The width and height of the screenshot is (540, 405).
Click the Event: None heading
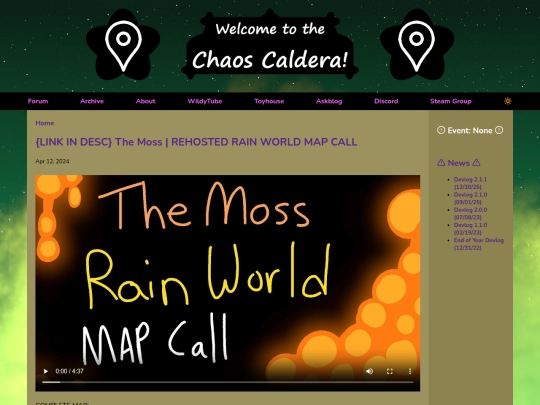click(x=470, y=131)
